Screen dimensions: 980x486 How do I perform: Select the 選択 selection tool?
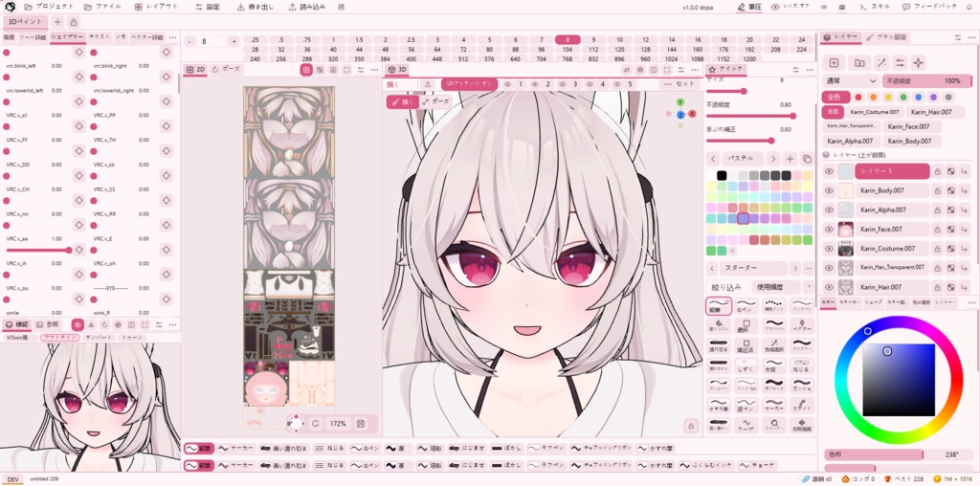(x=746, y=325)
